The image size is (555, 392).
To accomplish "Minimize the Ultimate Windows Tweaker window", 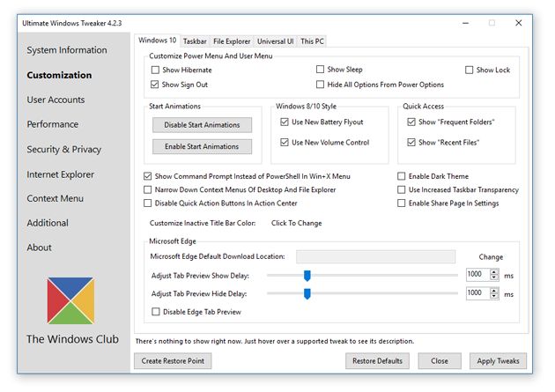I will click(465, 23).
